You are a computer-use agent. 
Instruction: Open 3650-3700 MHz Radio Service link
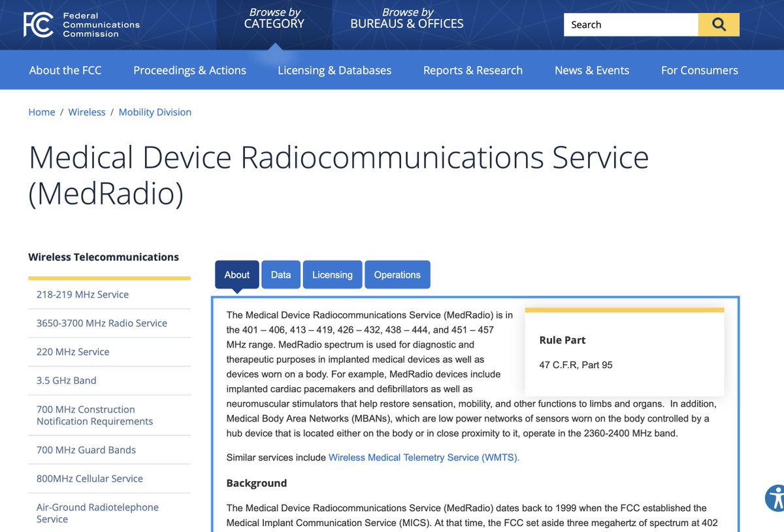point(102,323)
